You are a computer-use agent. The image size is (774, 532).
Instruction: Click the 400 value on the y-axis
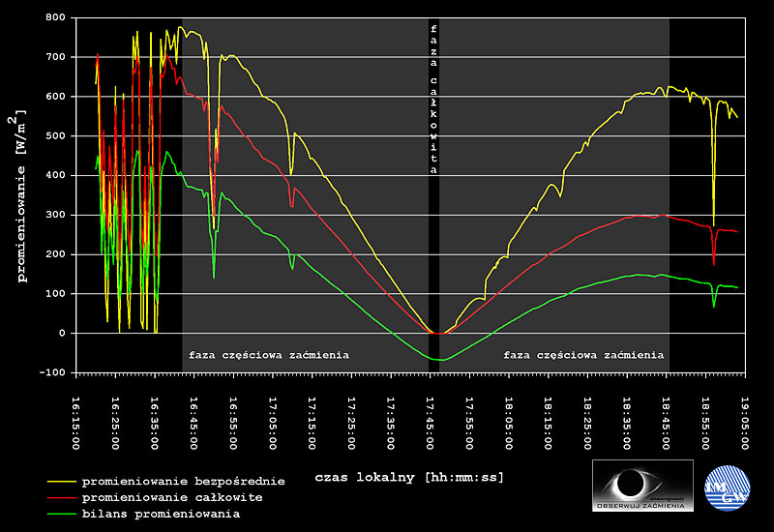55,175
